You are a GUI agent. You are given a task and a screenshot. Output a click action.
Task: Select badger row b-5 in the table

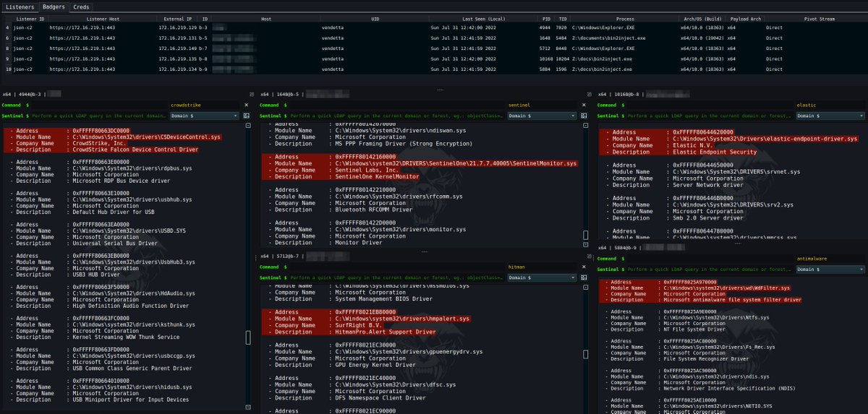434,38
